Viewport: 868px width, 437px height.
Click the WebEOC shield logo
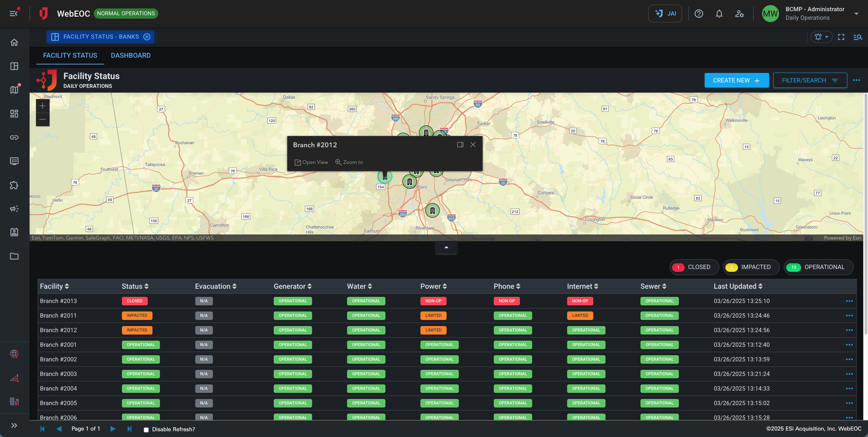43,14
